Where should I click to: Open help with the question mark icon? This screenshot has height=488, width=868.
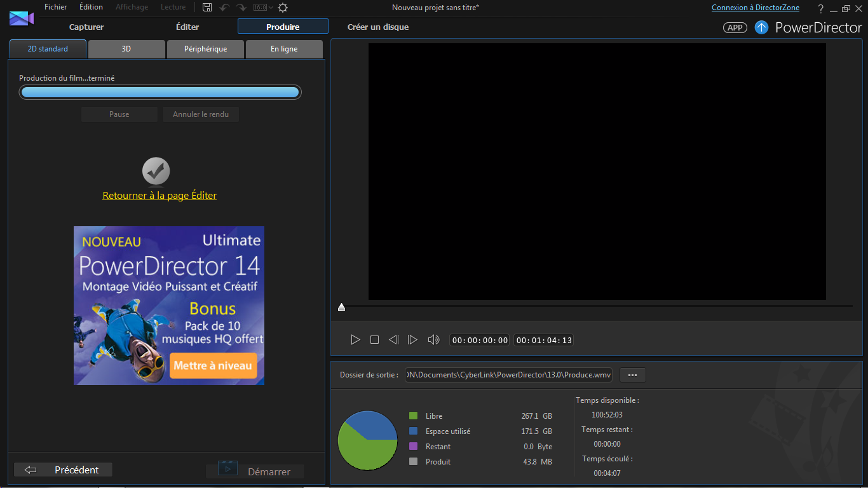pyautogui.click(x=820, y=8)
